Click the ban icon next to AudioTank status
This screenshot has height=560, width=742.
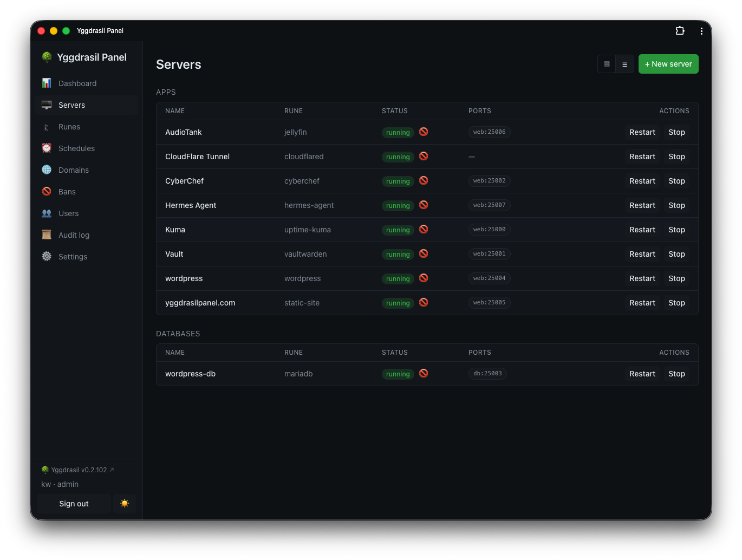pos(424,132)
